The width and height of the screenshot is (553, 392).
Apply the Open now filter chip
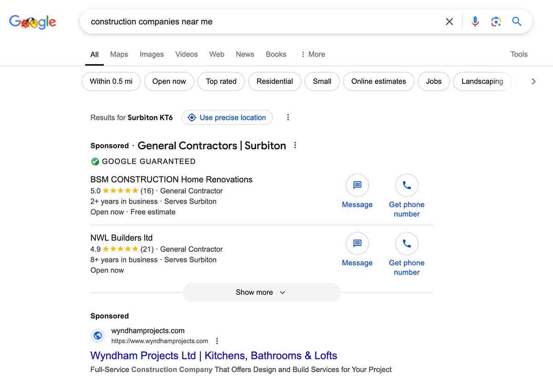(169, 82)
